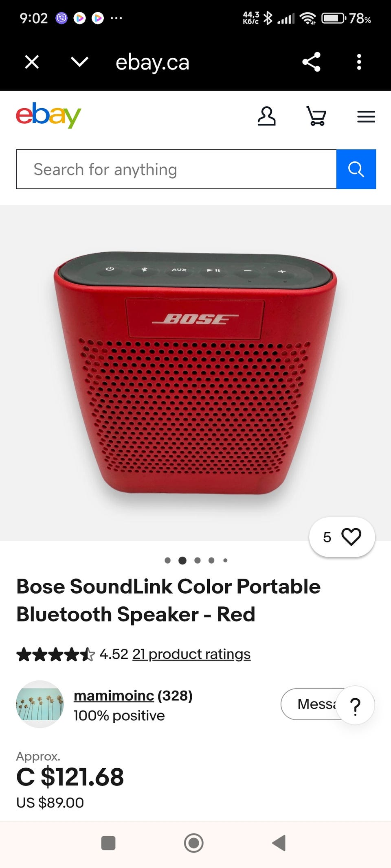Expand the browser tab chevron dropdown
391x868 pixels.
(79, 62)
